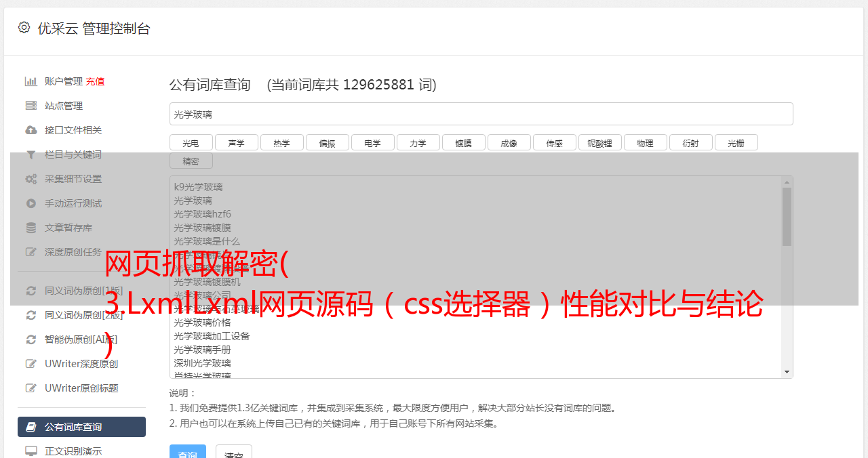Click the gear icon beside 优采云 管理控制台
This screenshot has width=868, height=458.
click(24, 28)
